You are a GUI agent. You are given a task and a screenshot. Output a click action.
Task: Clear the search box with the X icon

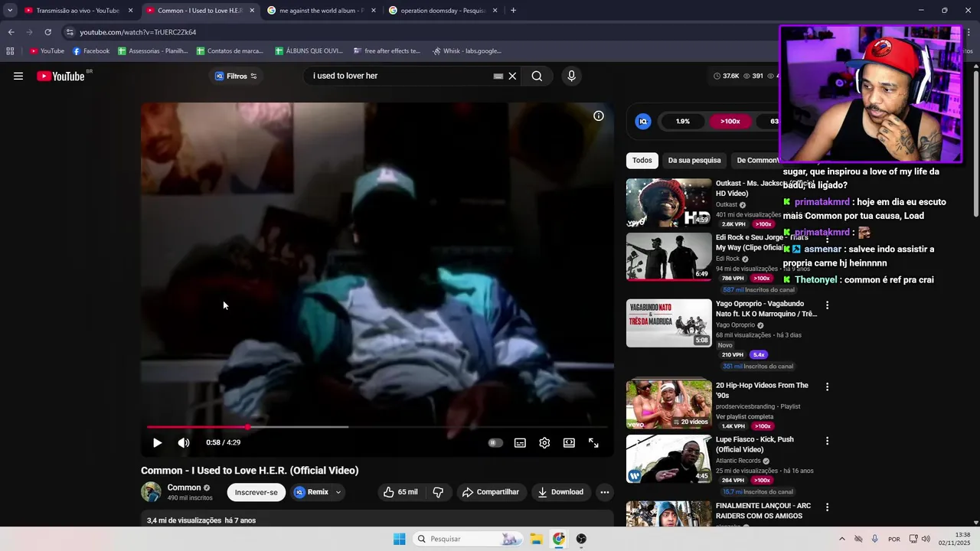click(512, 76)
